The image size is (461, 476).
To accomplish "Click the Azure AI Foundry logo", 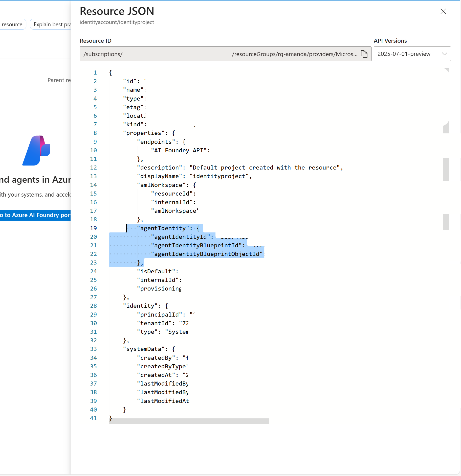I will click(x=36, y=151).
